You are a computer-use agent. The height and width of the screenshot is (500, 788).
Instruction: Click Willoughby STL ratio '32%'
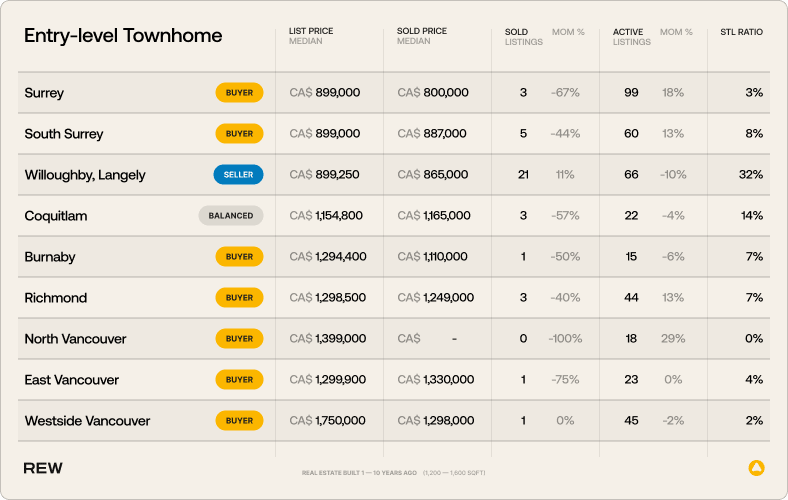point(751,174)
